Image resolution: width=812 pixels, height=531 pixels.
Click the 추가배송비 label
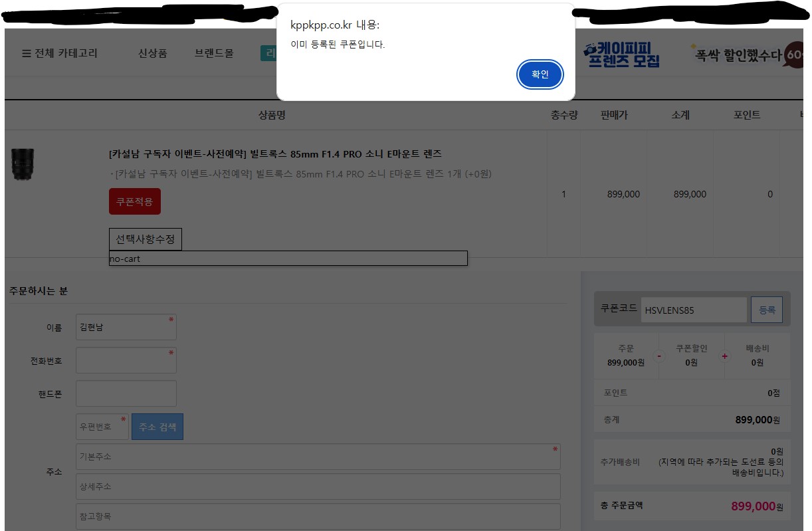pyautogui.click(x=620, y=462)
